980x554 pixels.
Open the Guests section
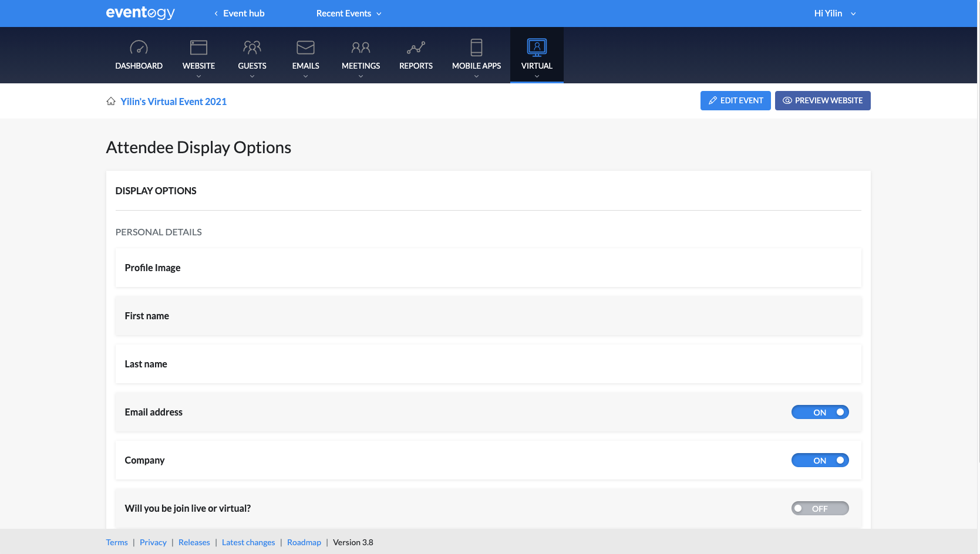(252, 55)
